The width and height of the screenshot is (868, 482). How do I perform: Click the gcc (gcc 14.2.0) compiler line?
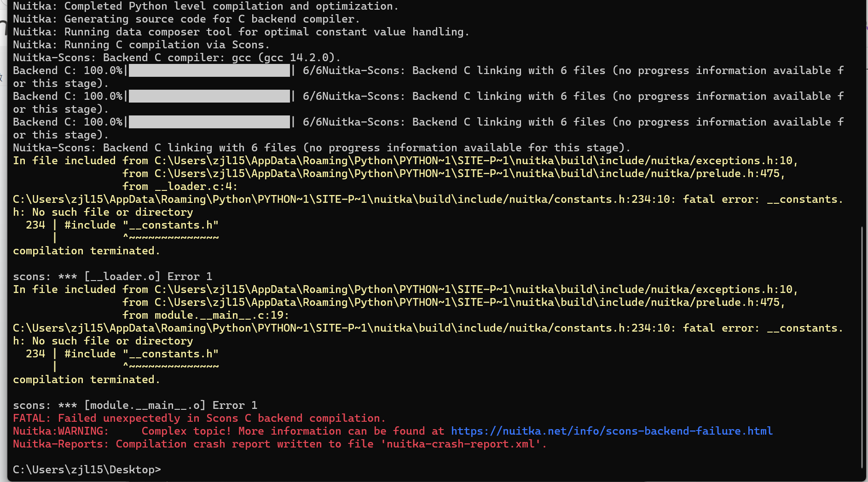[x=177, y=57]
